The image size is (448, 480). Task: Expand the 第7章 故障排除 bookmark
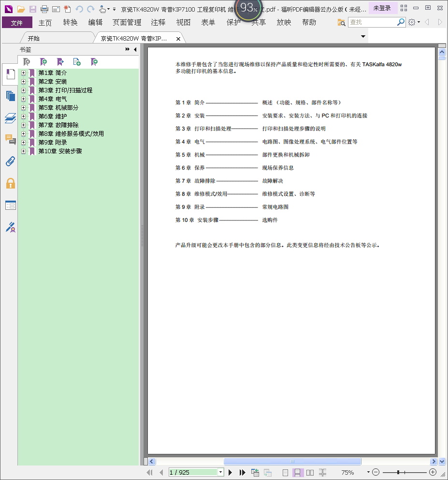23,125
